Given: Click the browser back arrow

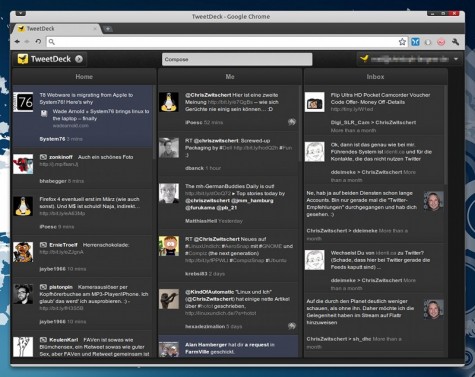Looking at the screenshot, I should 17,42.
